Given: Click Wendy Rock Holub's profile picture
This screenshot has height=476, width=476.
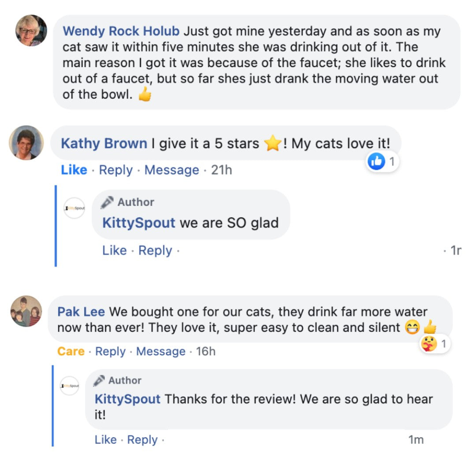Looking at the screenshot, I should (31, 30).
